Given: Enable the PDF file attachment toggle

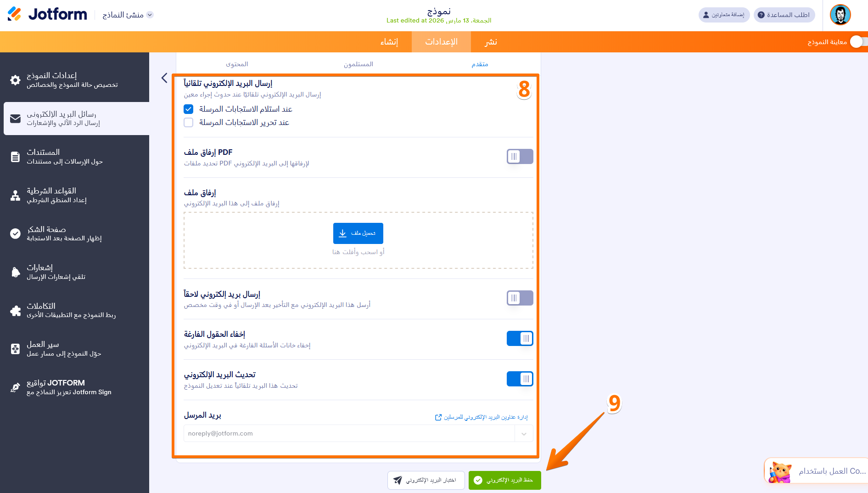Looking at the screenshot, I should point(519,156).
